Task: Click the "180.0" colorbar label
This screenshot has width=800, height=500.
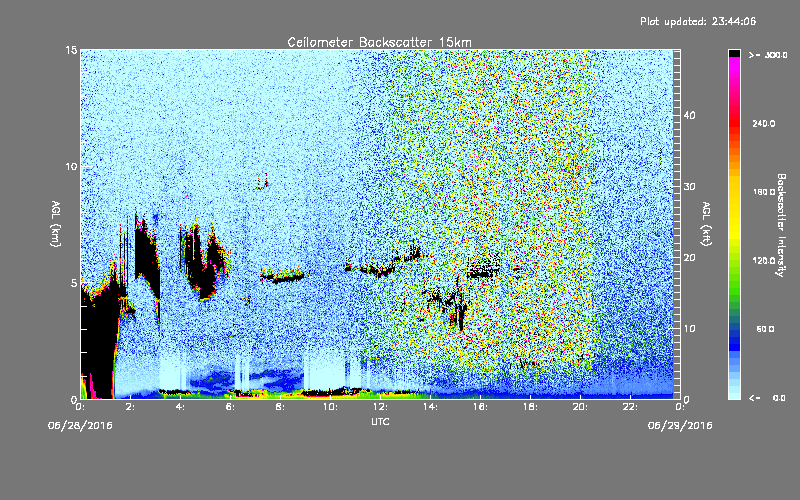Action: pos(764,192)
